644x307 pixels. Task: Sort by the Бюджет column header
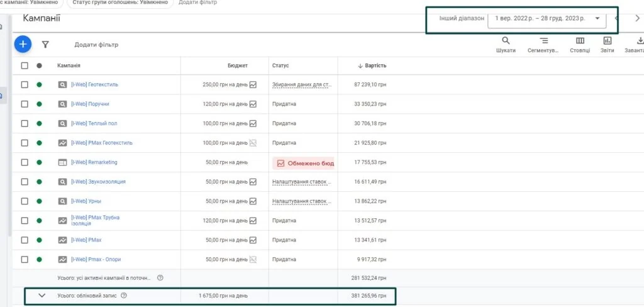238,65
